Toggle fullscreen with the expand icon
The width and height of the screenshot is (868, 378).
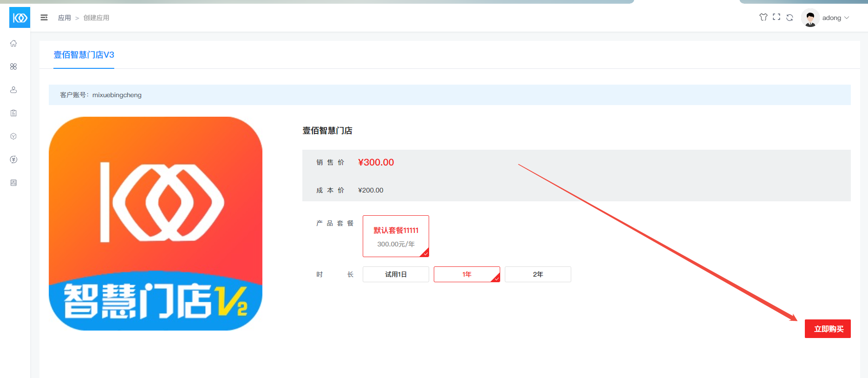(x=777, y=17)
